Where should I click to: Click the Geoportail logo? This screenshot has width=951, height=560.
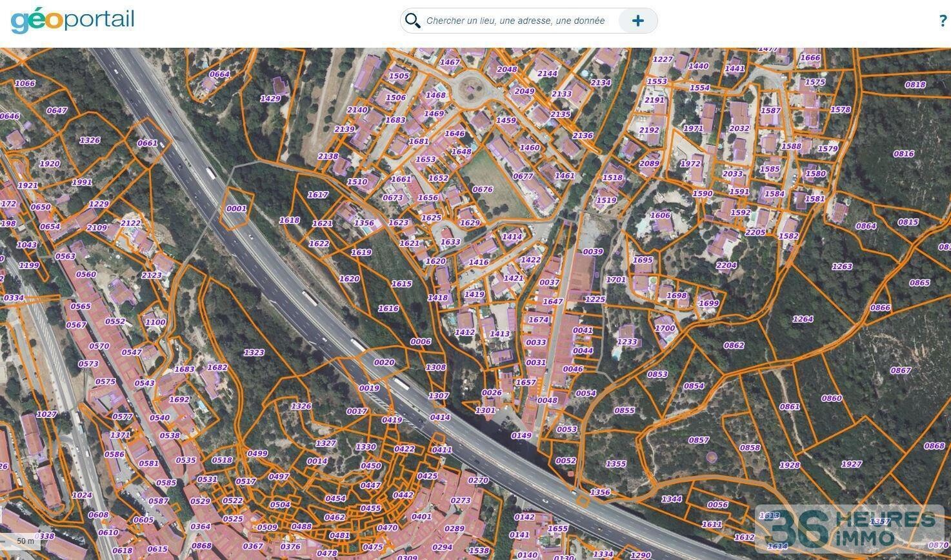pyautogui.click(x=72, y=20)
